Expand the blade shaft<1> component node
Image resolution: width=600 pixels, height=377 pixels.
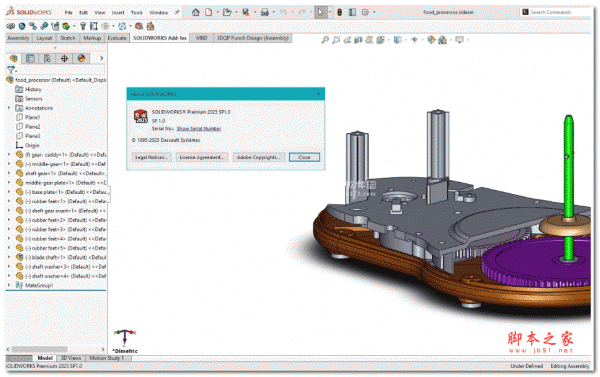click(9, 257)
